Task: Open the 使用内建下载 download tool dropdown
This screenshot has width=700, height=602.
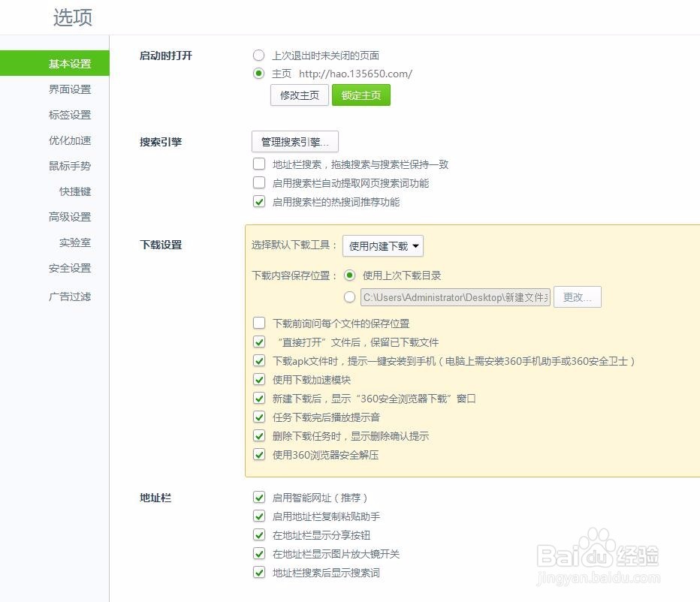Action: pyautogui.click(x=382, y=245)
